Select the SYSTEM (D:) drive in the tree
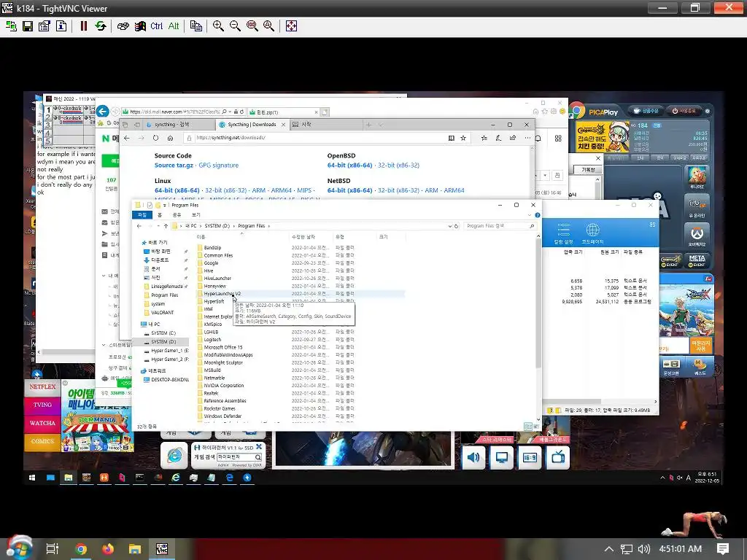Viewport: 747px width, 560px height. (163, 342)
